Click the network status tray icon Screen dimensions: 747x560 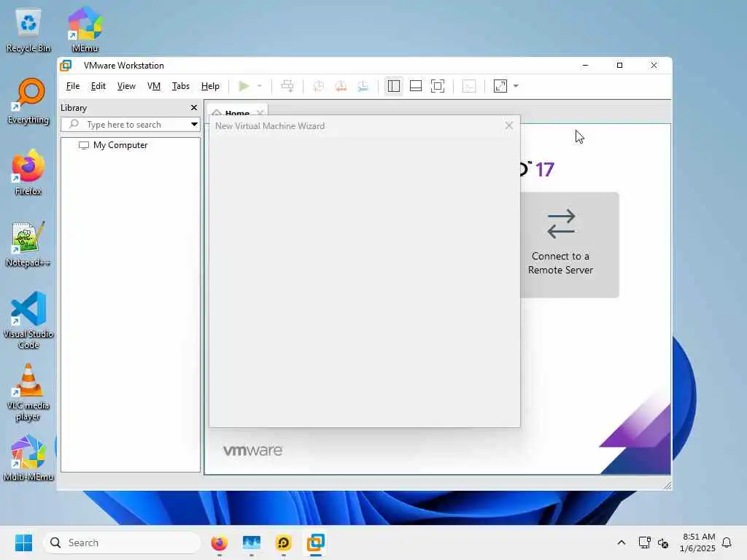coord(644,542)
